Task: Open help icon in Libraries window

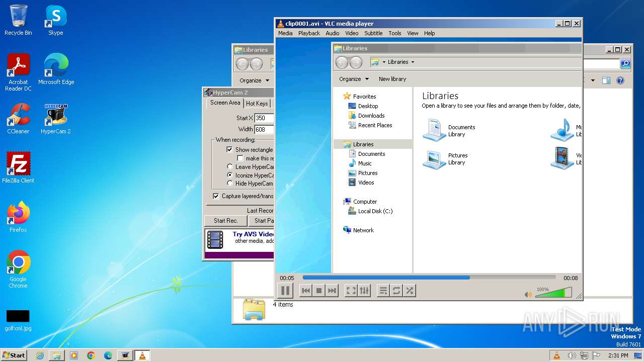Action: [620, 80]
